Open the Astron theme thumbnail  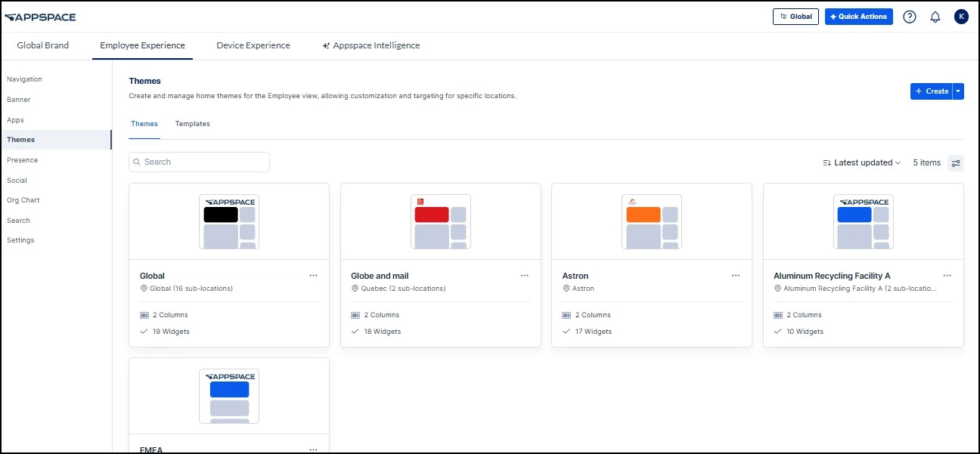coord(652,221)
